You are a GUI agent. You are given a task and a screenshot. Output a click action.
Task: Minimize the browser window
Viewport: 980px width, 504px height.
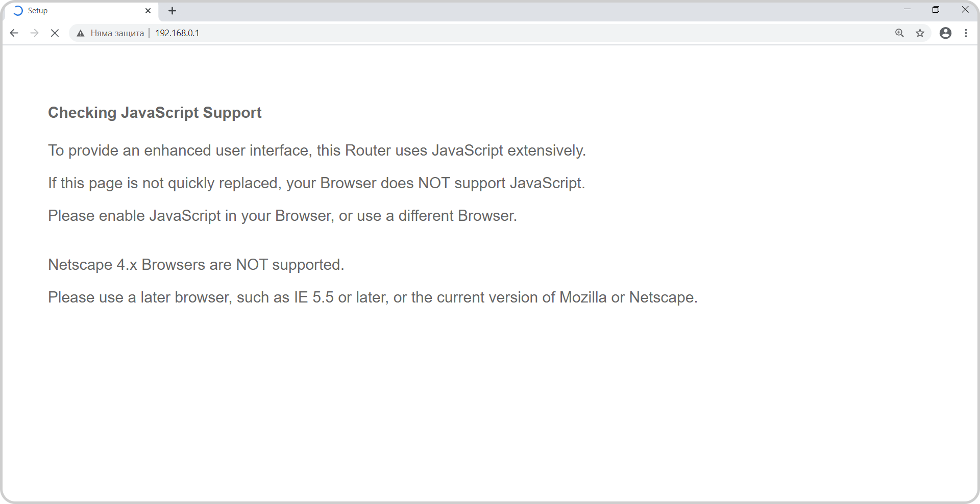(x=907, y=10)
